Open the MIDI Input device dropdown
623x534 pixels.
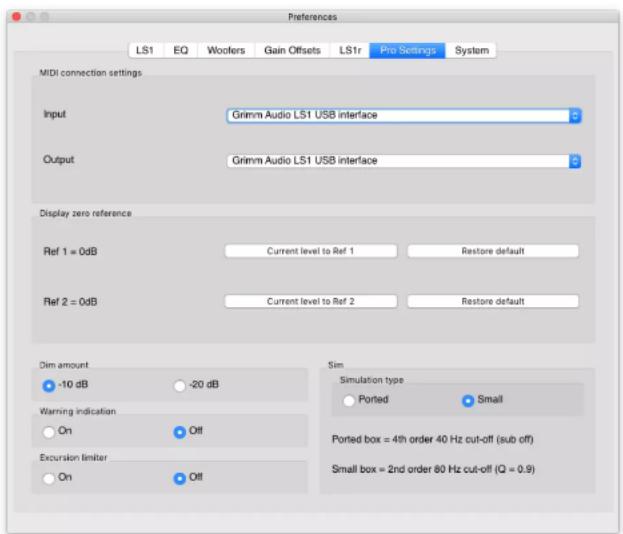coord(404,116)
